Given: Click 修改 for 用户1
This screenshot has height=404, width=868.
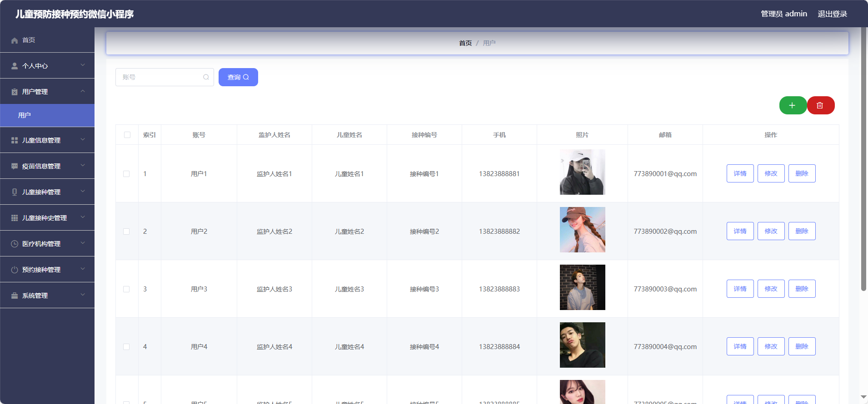Looking at the screenshot, I should click(771, 173).
